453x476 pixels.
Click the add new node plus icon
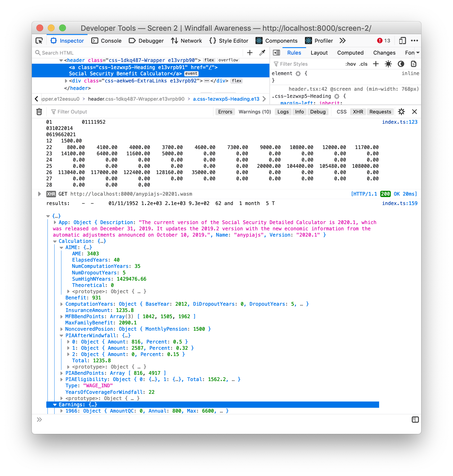tap(250, 53)
